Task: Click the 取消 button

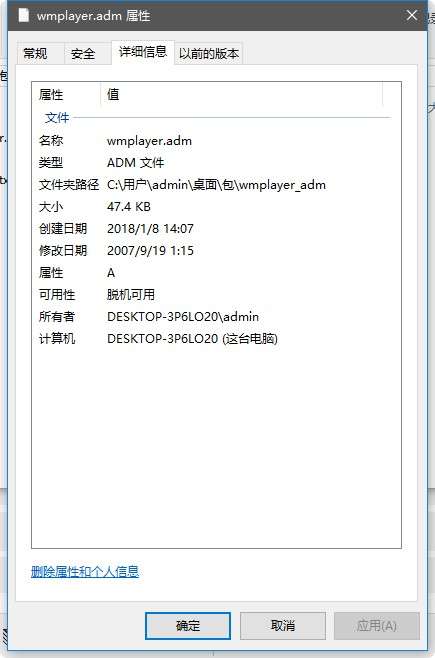Action: (x=282, y=625)
